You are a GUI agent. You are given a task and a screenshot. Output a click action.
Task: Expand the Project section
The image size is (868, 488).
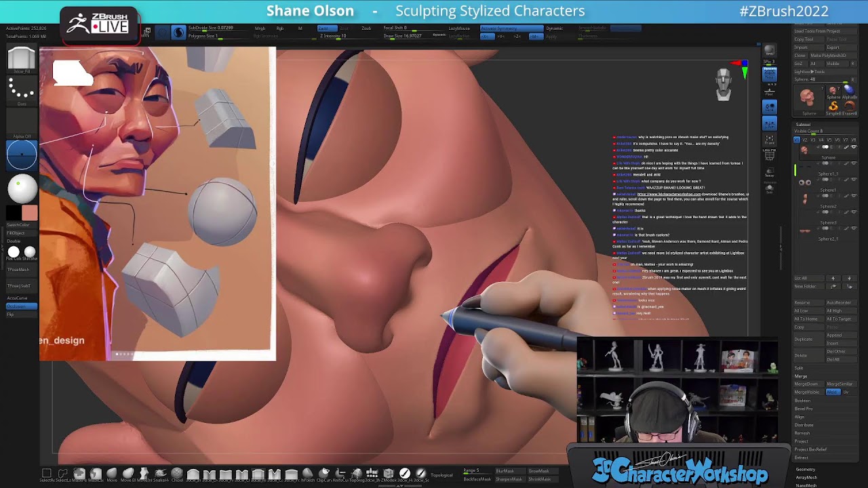point(801,441)
